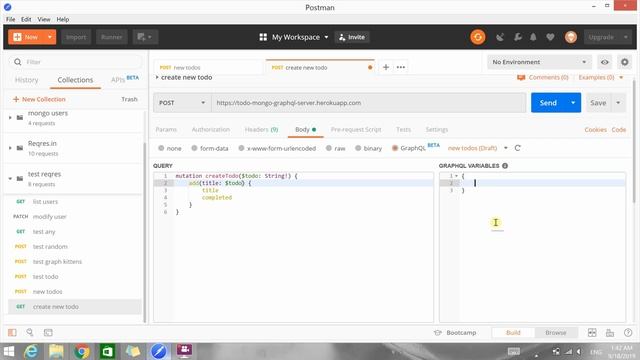640x360 pixels.
Task: Open the No Environment dropdown
Action: point(539,62)
